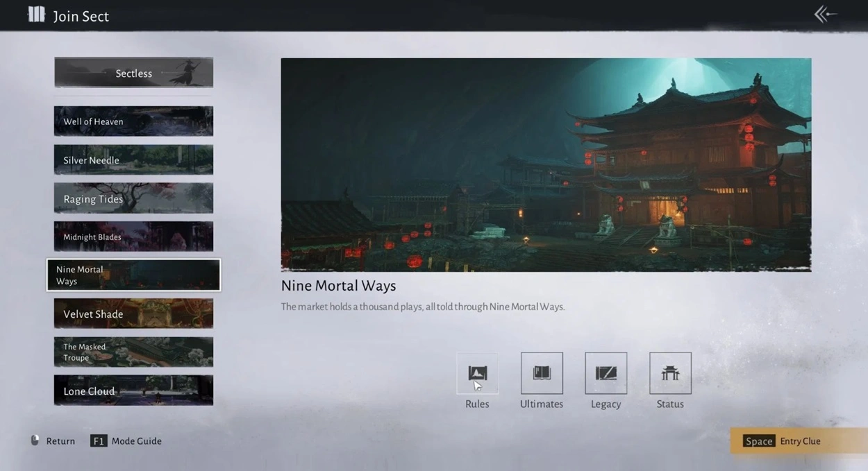Click the Mode Guide label
The height and width of the screenshot is (471, 868).
(136, 441)
